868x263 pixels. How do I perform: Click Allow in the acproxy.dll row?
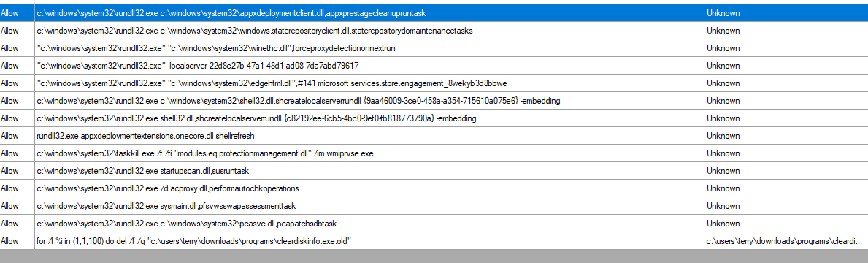click(10, 188)
